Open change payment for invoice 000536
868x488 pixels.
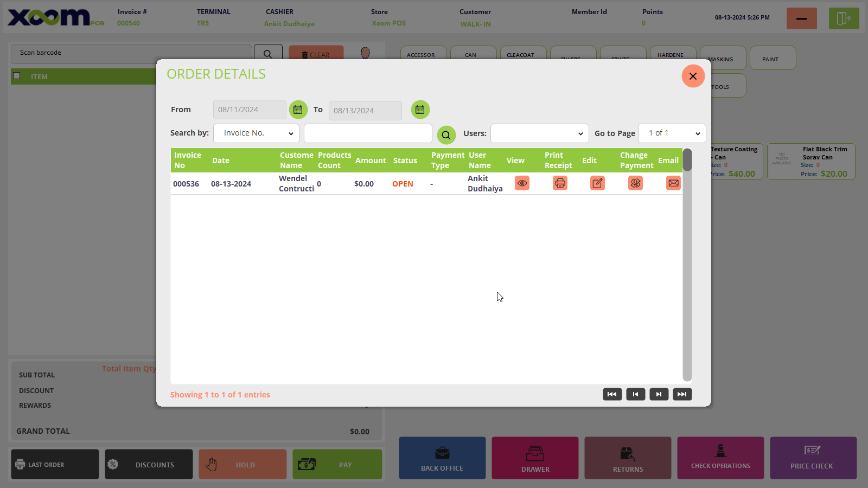pyautogui.click(x=635, y=183)
